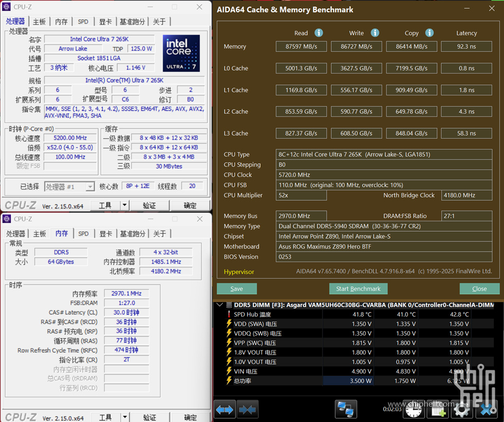Viewport: 504px width, 422px height.
Task: Click the lightning icon on 1.0V VOUT 电压 row
Action: coord(229,361)
